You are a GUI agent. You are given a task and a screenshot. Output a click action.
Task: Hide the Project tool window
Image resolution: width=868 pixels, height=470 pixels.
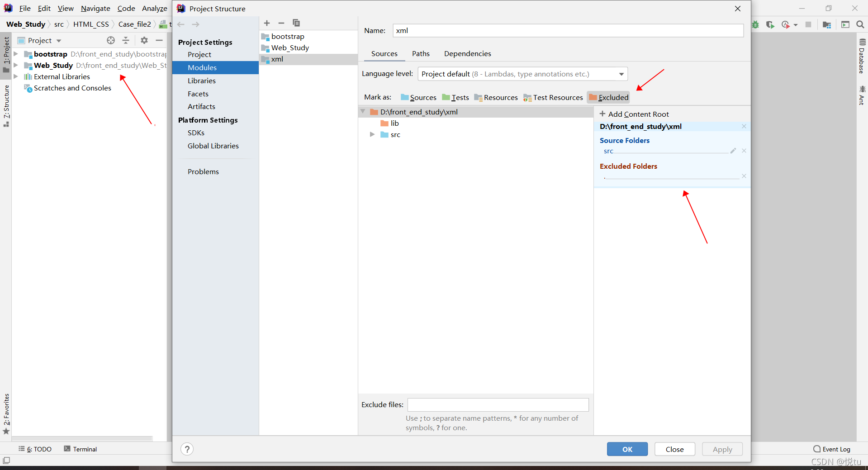click(x=159, y=40)
